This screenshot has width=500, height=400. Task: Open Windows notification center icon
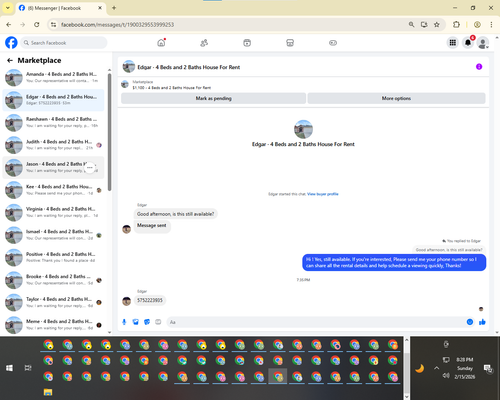(488, 368)
